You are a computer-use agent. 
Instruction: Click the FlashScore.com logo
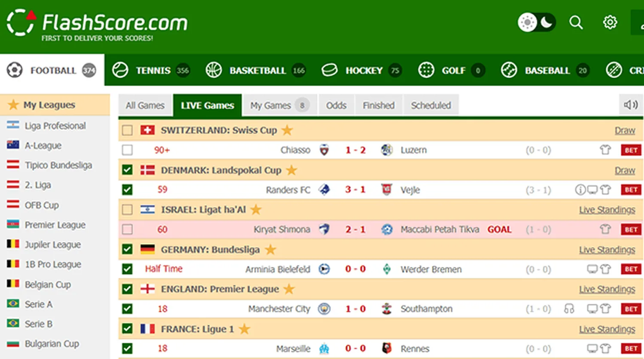pyautogui.click(x=97, y=25)
